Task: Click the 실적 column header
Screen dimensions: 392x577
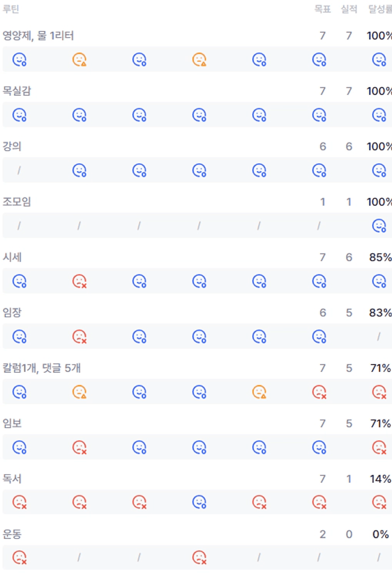Action: pyautogui.click(x=349, y=9)
